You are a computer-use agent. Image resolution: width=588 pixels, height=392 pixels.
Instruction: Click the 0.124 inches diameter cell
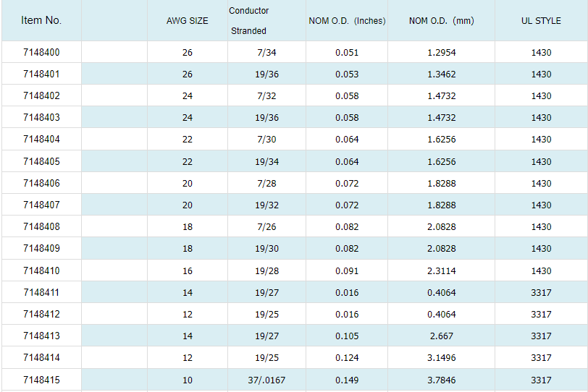point(347,358)
